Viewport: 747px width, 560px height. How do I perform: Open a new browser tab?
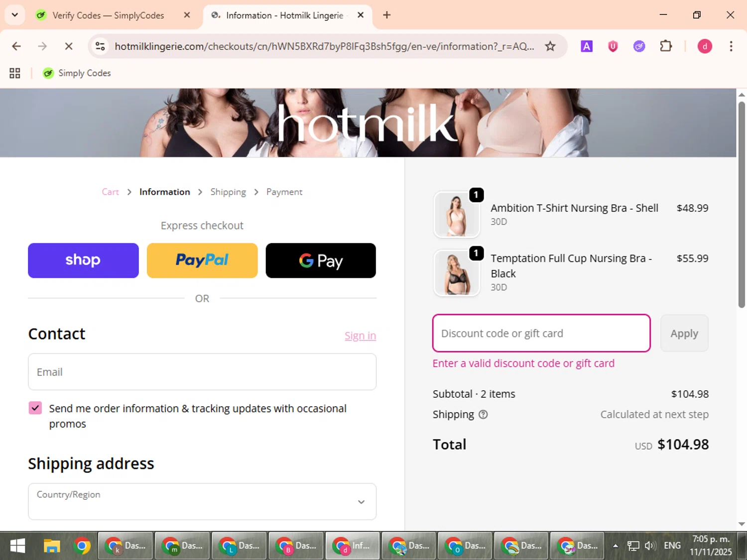tap(386, 15)
